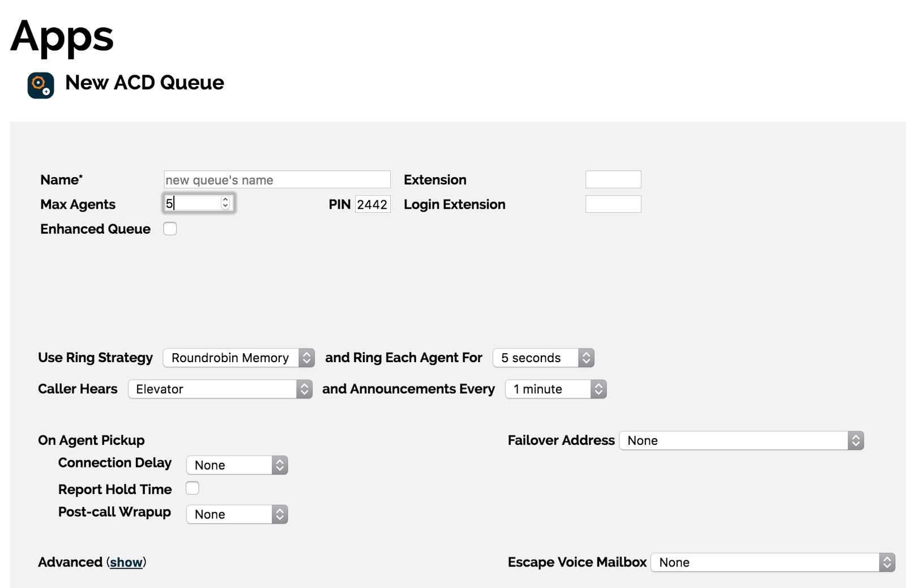The width and height of the screenshot is (906, 588).
Task: Open the Connection Delay dropdown
Action: (237, 465)
